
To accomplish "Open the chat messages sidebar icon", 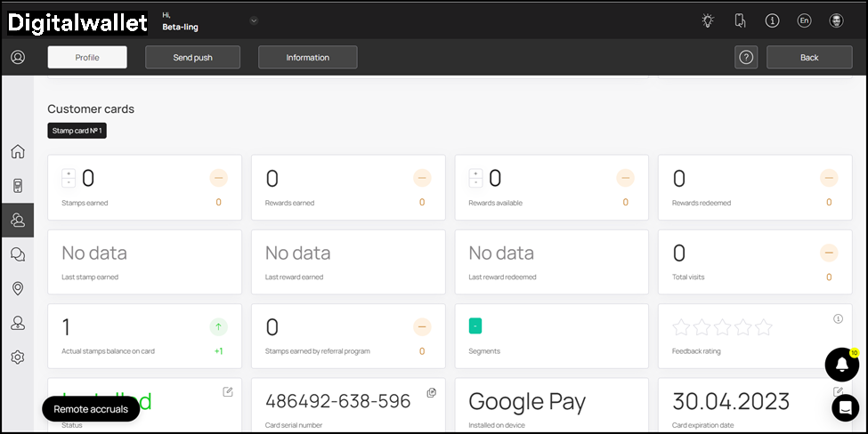I will click(x=17, y=254).
